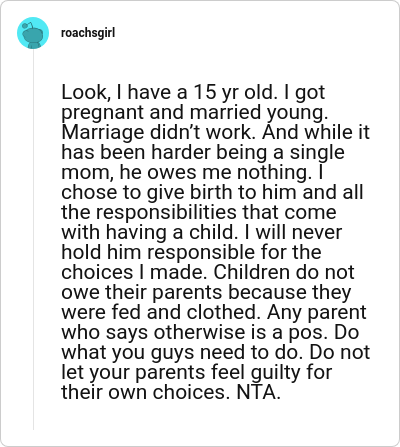Click the line 'owe their parents because they'
400x447 pixels.
pyautogui.click(x=206, y=292)
